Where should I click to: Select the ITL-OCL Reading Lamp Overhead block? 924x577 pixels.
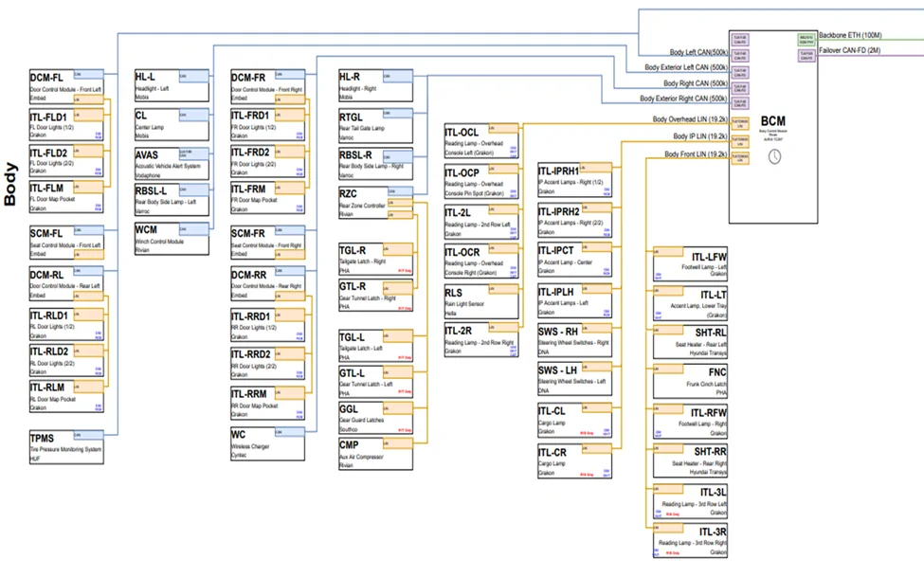pos(481,141)
